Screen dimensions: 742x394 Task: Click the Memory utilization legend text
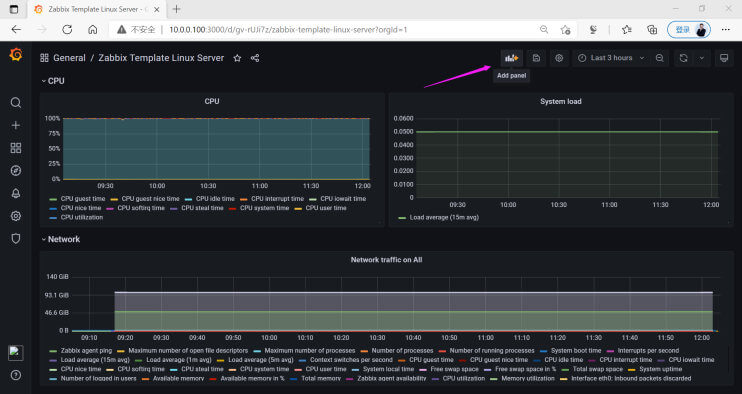coord(528,379)
